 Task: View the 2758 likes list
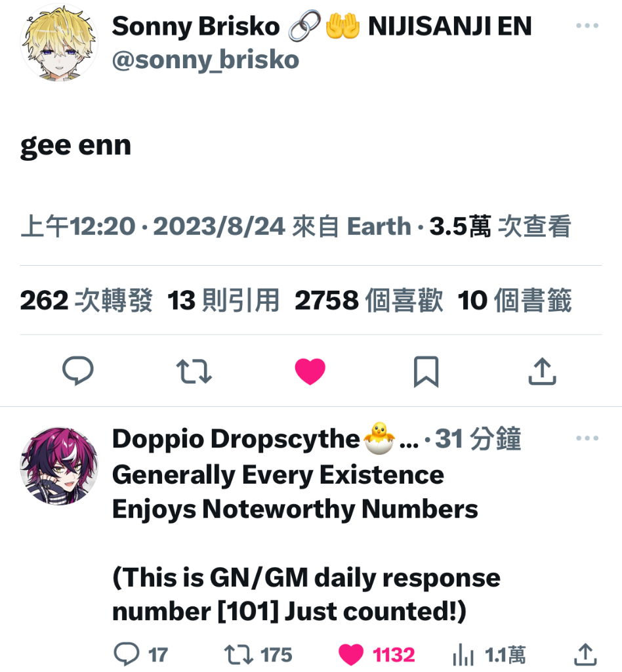pyautogui.click(x=369, y=300)
